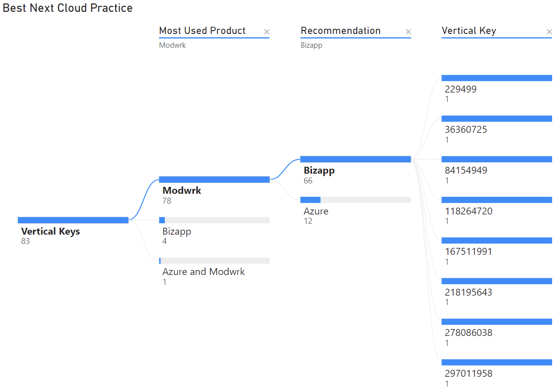Expand the Azure and Modwrk node
Image resolution: width=560 pixels, height=392 pixels.
[214, 261]
